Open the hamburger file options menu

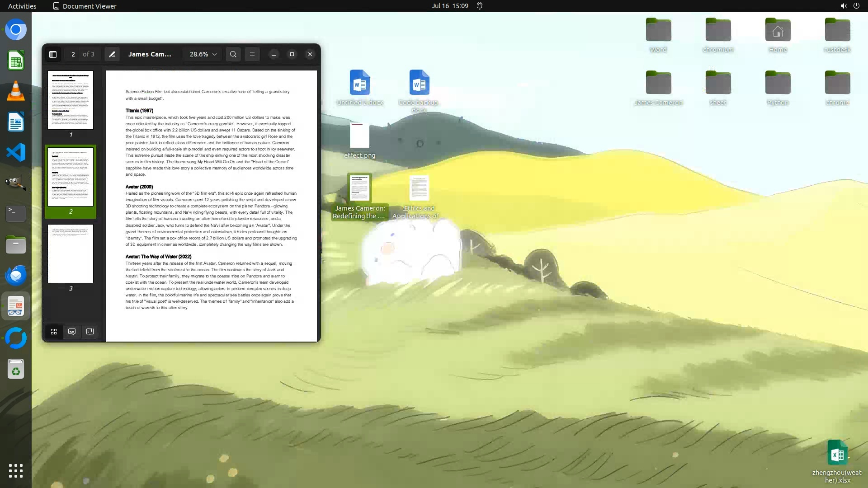tap(252, 54)
